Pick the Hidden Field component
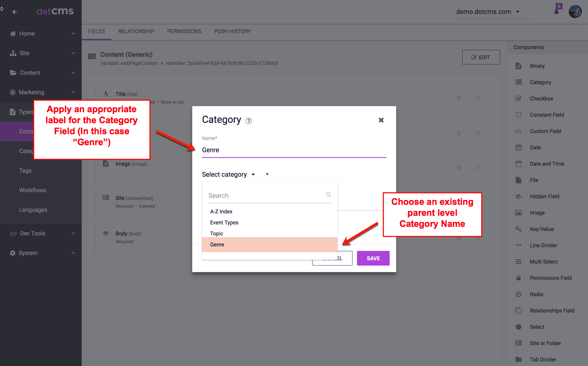Viewport: 588px width, 366px height. (x=544, y=196)
